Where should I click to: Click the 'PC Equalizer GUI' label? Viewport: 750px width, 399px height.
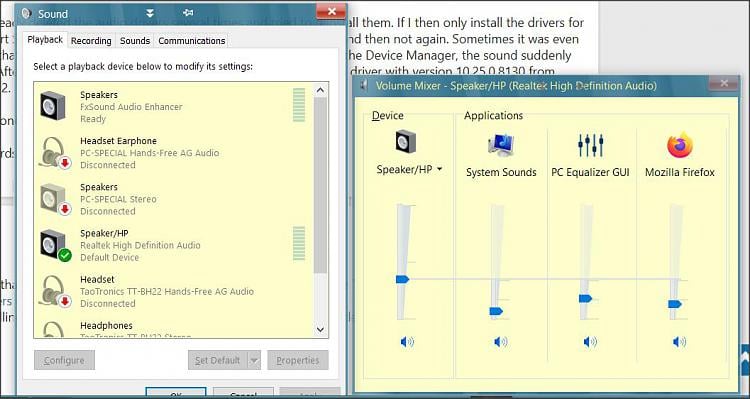(590, 172)
